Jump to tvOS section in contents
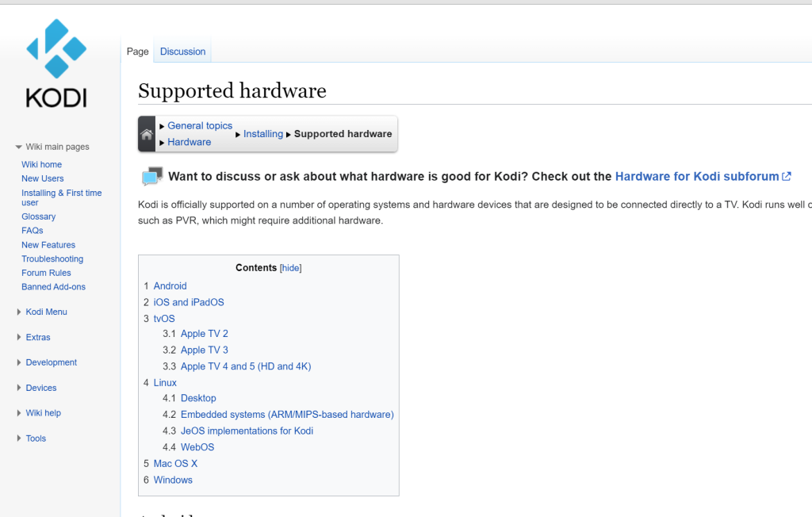Screen dimensions: 812x517 (x=164, y=319)
